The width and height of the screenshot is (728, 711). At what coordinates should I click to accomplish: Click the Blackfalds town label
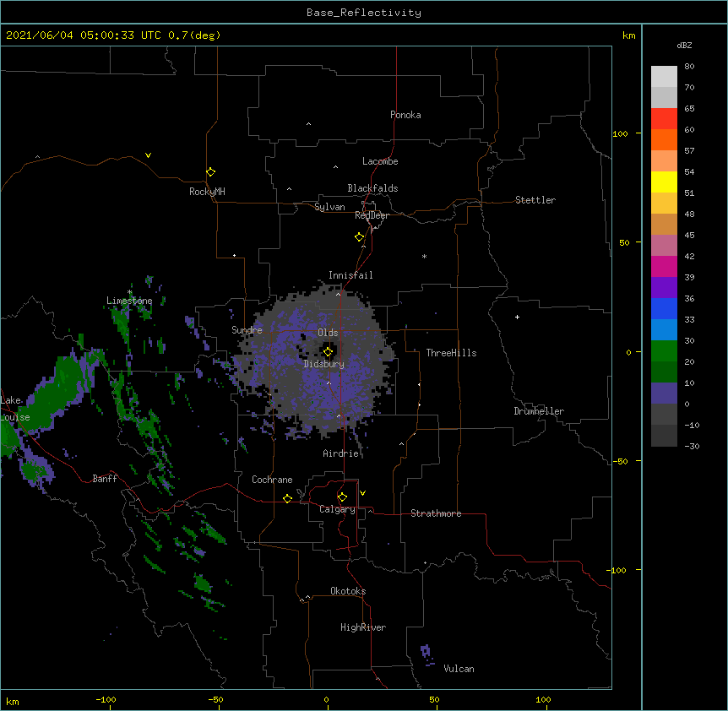[372, 188]
